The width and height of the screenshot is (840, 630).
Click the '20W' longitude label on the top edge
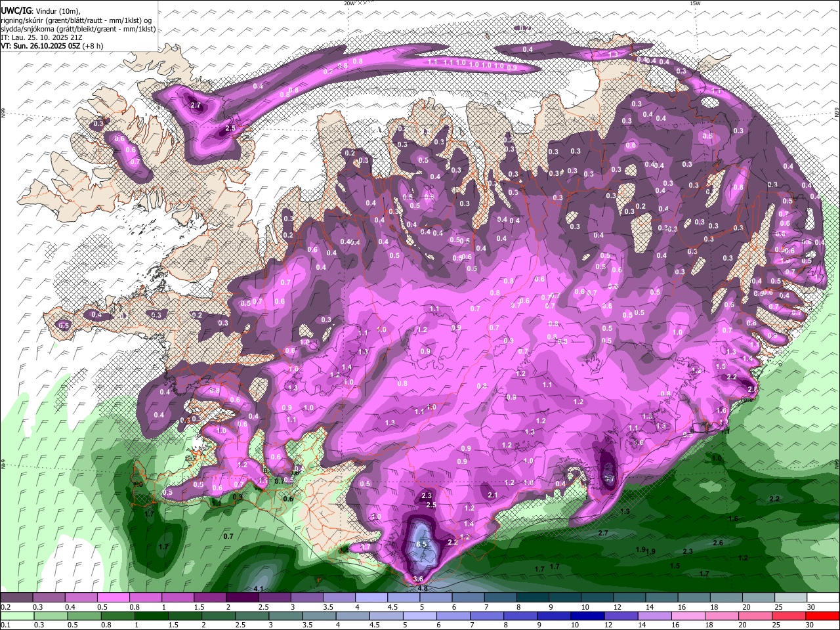(349, 3)
